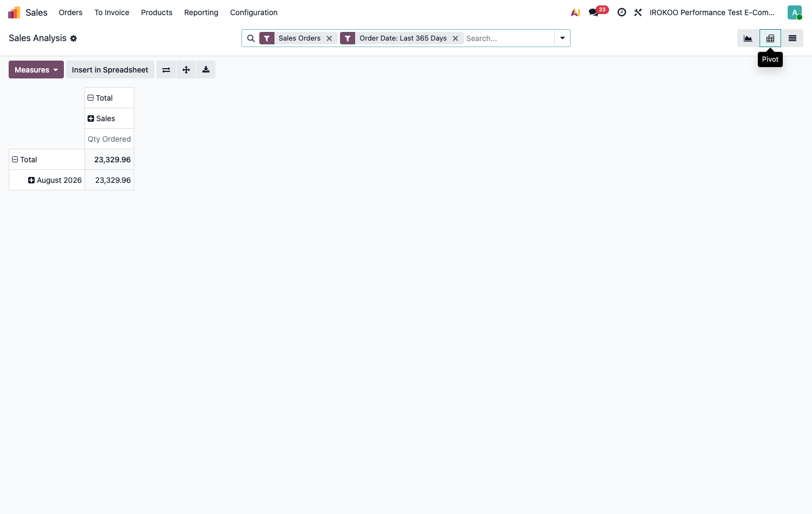Open the Configuration menu
This screenshot has width=812, height=514.
pyautogui.click(x=254, y=12)
